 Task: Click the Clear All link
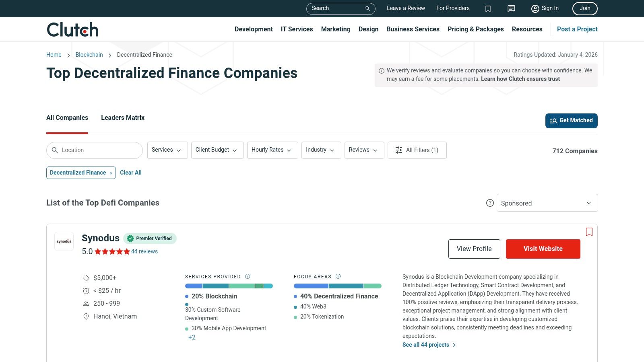click(x=131, y=173)
